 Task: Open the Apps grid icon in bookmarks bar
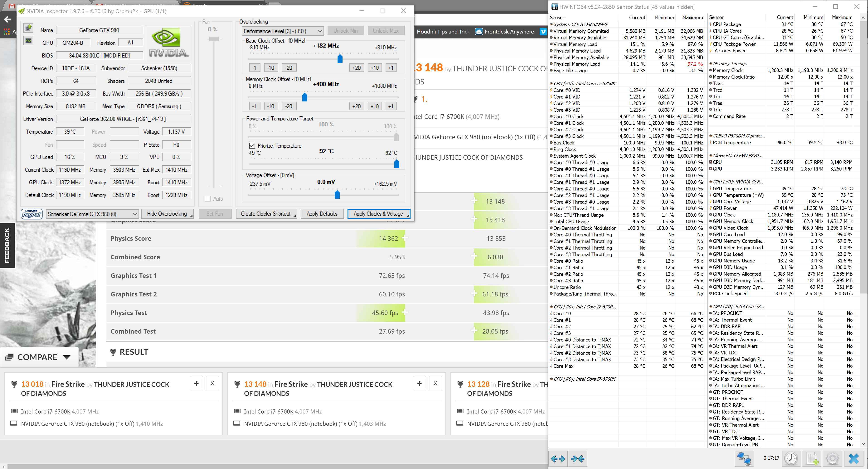point(6,32)
